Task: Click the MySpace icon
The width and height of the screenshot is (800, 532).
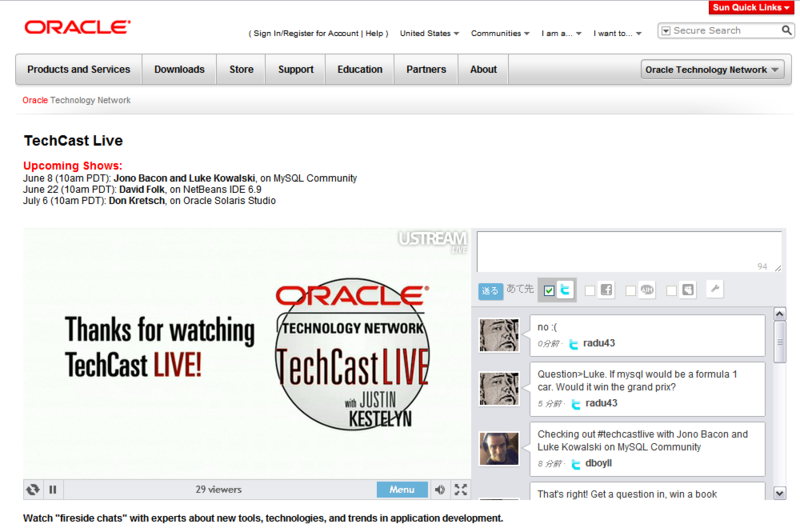Action: tap(688, 290)
